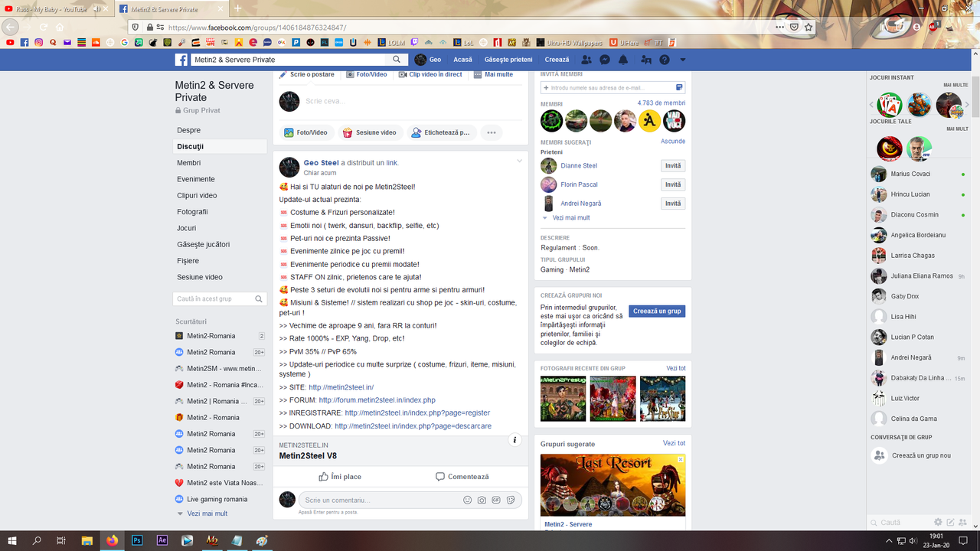The width and height of the screenshot is (980, 551).
Task: Click the new message compose icon in chat
Action: 950,522
